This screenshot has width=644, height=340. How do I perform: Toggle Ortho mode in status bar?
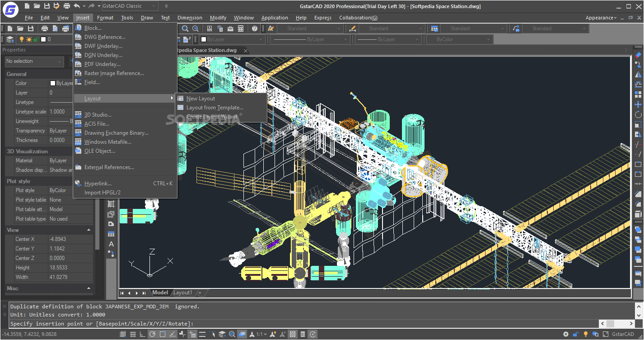point(142,334)
